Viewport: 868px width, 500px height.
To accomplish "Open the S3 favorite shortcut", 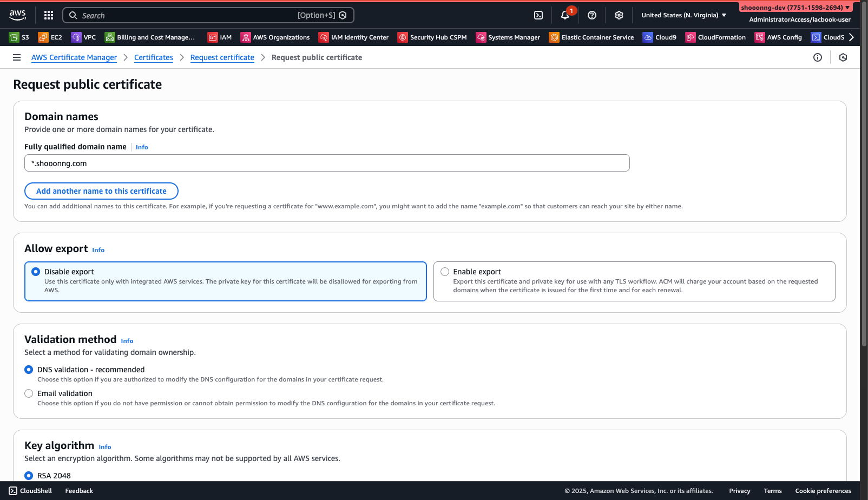I will (x=19, y=37).
